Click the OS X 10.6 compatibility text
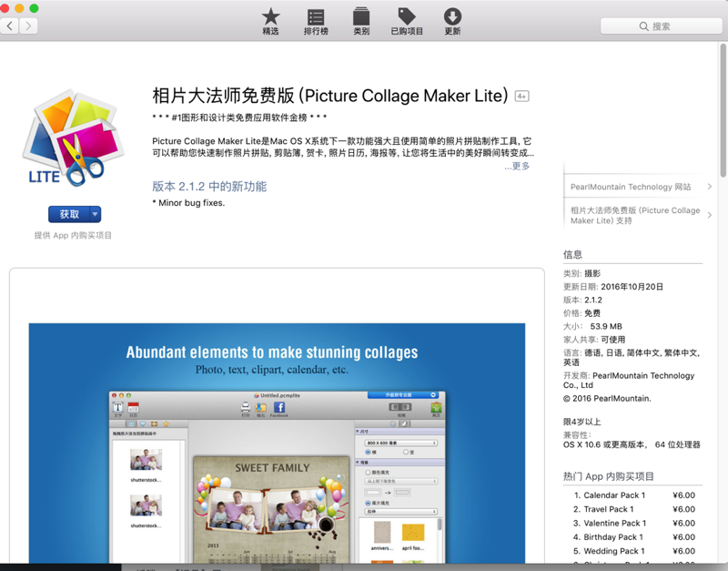The height and width of the screenshot is (571, 728). click(x=632, y=444)
